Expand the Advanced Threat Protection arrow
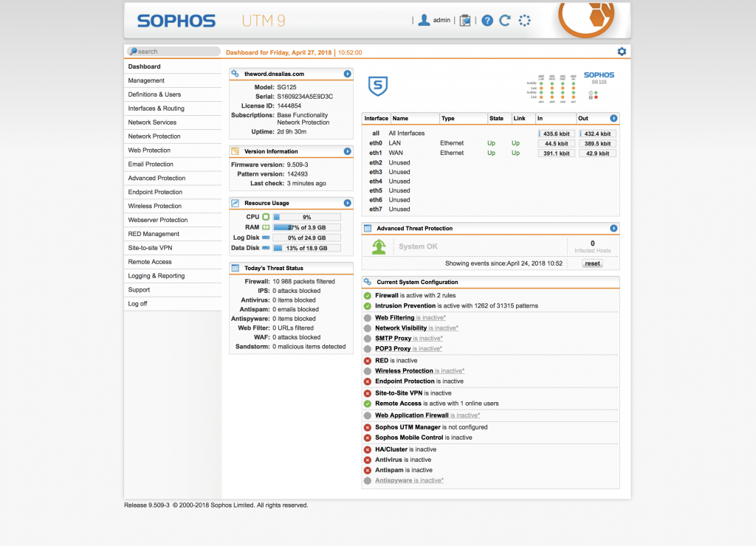756x546 pixels. [614, 229]
